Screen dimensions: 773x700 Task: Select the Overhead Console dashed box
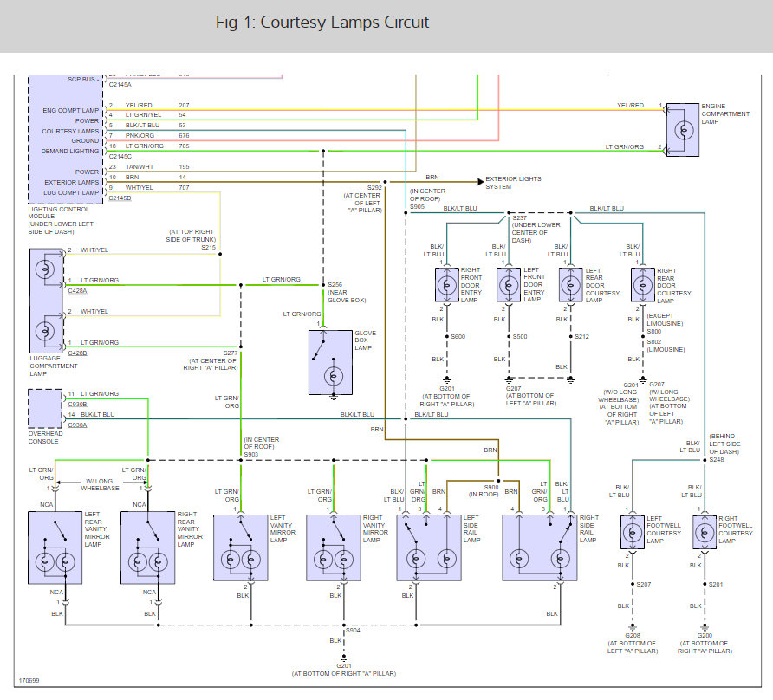45,409
